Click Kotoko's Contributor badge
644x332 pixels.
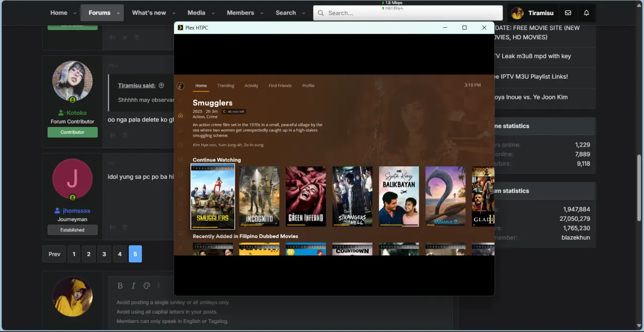click(x=72, y=132)
